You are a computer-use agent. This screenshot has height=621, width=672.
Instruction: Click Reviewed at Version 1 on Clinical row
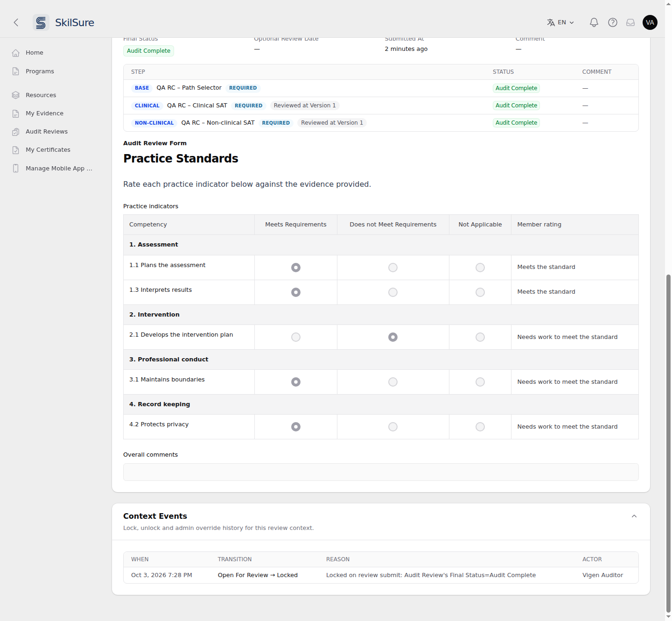pyautogui.click(x=305, y=106)
